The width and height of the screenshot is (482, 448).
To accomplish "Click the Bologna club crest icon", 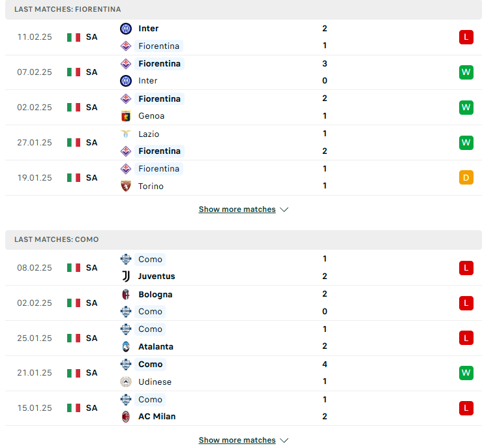I will coord(126,294).
